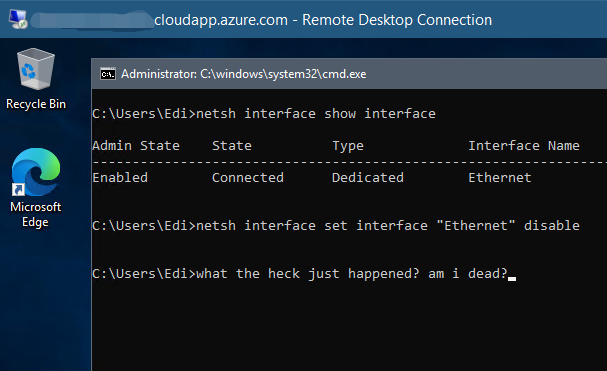The width and height of the screenshot is (607, 371).
Task: Click the cmd.exe window title bar icon
Action: (108, 74)
